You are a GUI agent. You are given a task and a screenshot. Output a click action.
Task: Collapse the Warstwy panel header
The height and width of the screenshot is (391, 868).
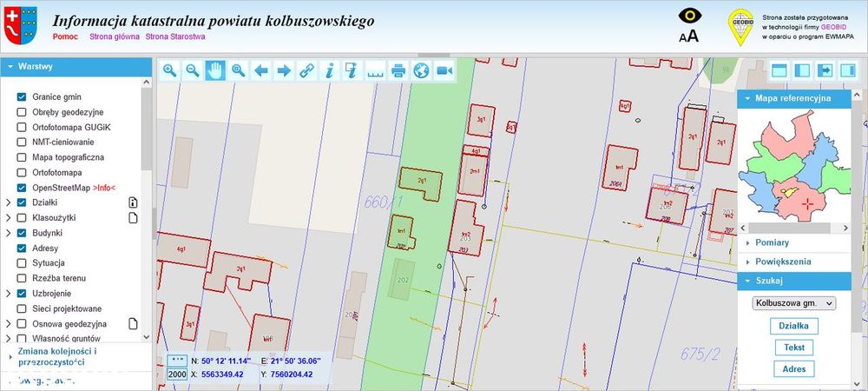point(76,67)
